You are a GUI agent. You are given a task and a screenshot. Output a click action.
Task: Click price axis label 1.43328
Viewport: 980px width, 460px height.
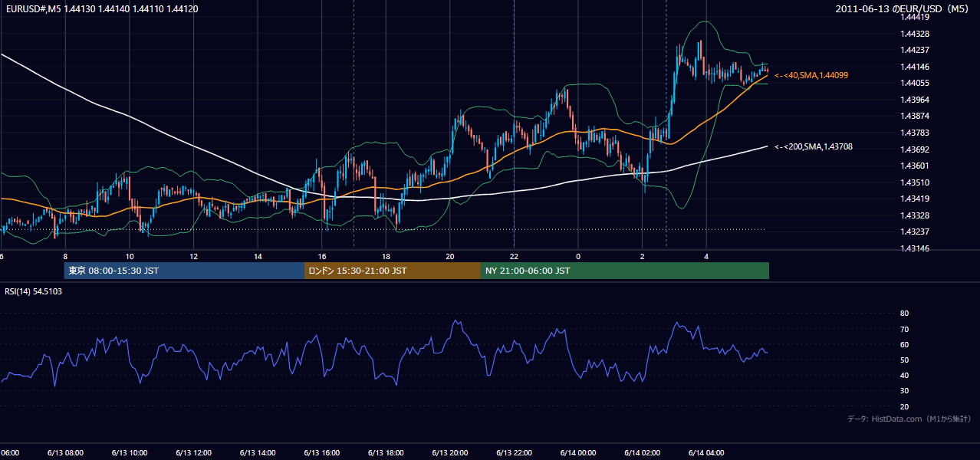pyautogui.click(x=915, y=215)
